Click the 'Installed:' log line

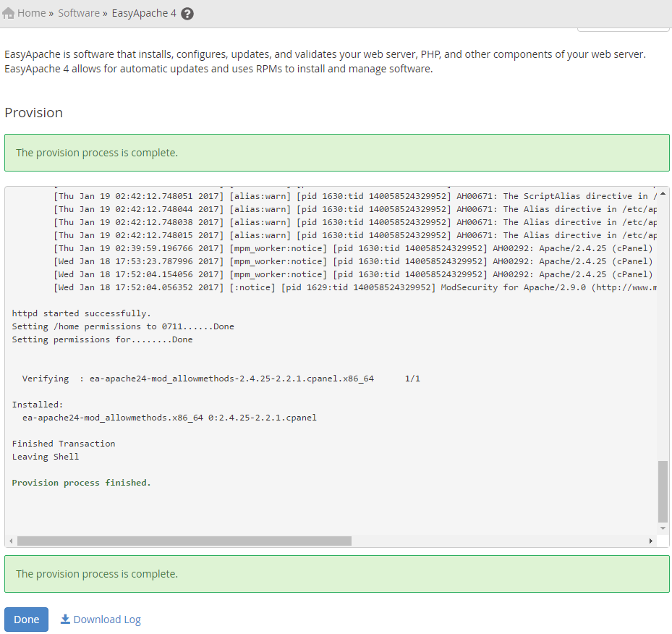(38, 405)
